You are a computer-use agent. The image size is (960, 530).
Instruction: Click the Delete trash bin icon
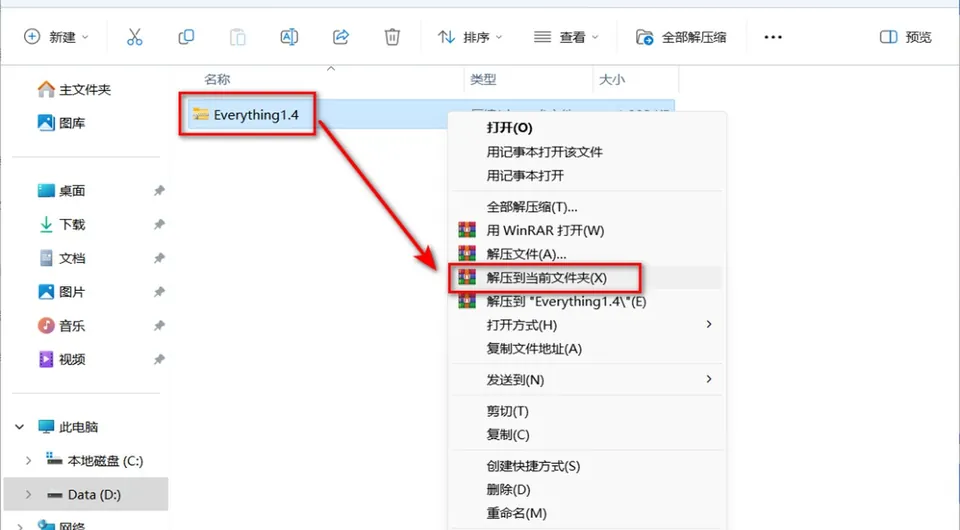[x=392, y=37]
